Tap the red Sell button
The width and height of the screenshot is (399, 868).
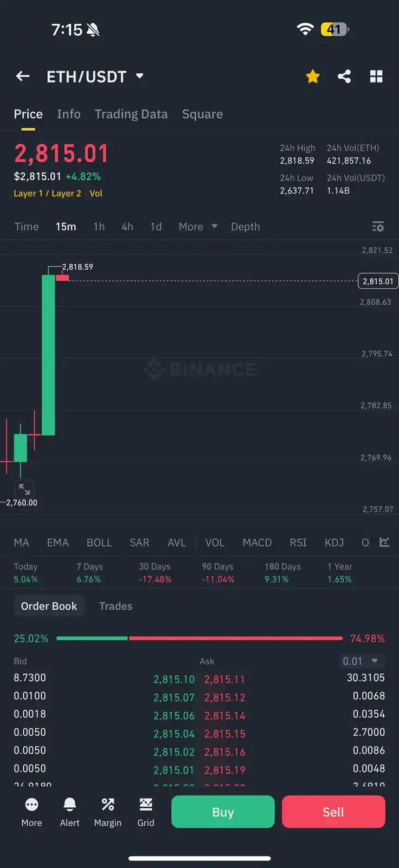pyautogui.click(x=333, y=812)
